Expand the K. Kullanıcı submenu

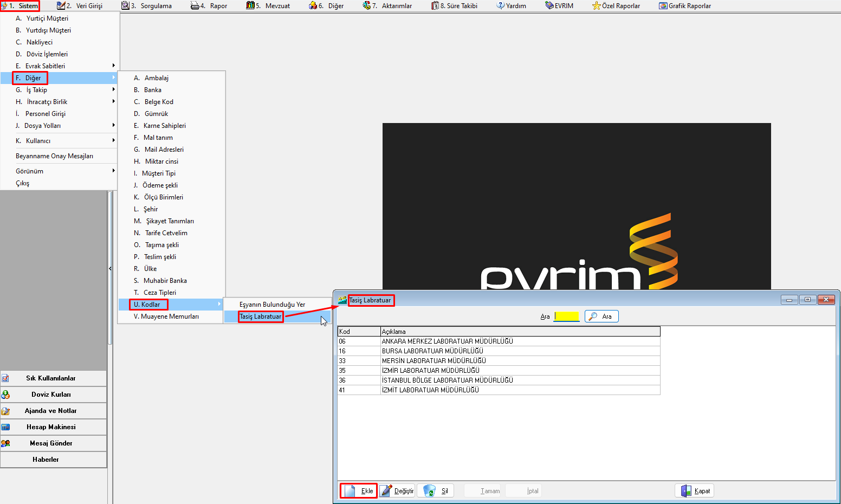pyautogui.click(x=60, y=141)
